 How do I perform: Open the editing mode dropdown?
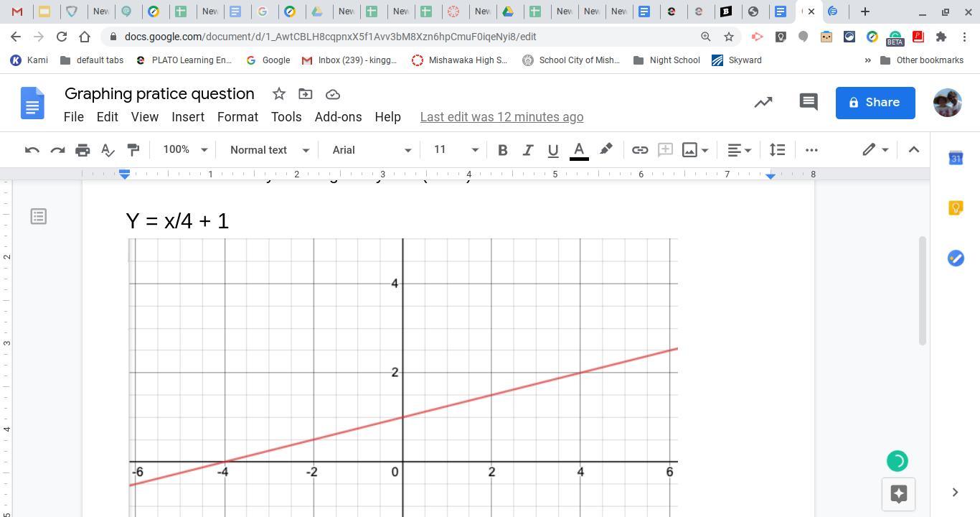click(875, 150)
